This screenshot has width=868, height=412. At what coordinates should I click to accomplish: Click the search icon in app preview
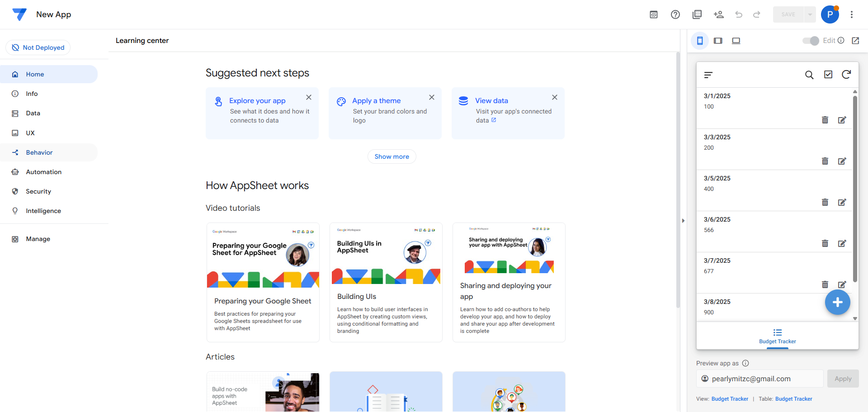pyautogui.click(x=809, y=75)
